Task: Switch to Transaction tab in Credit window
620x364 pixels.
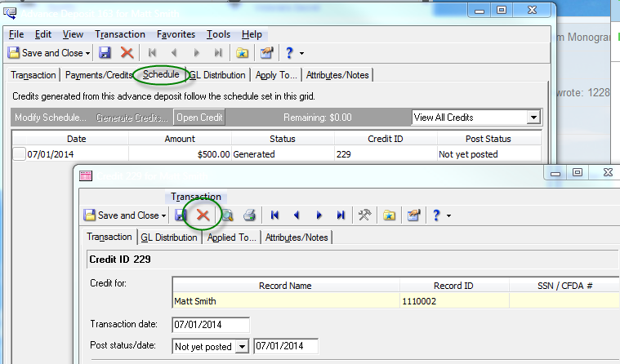Action: (109, 237)
